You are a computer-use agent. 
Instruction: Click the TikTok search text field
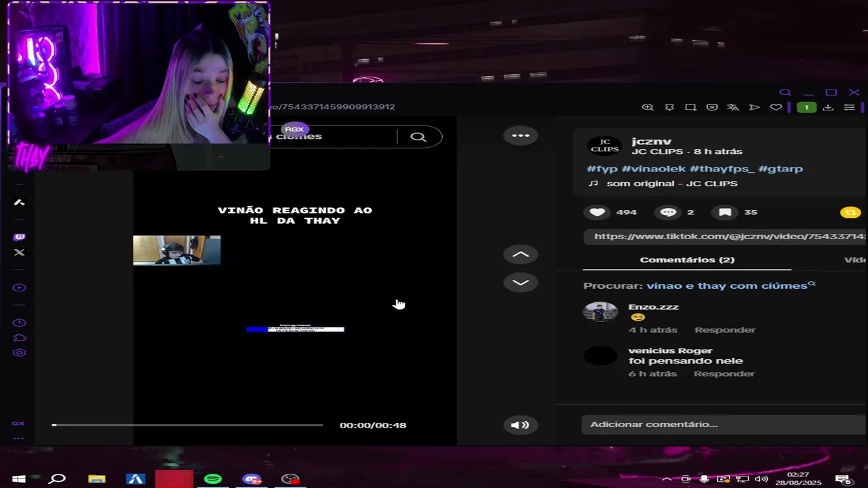point(332,136)
